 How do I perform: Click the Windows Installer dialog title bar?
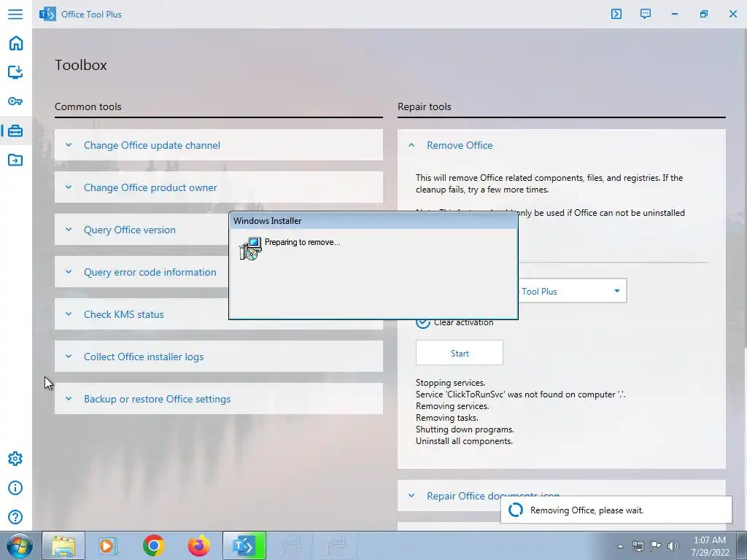pyautogui.click(x=373, y=220)
